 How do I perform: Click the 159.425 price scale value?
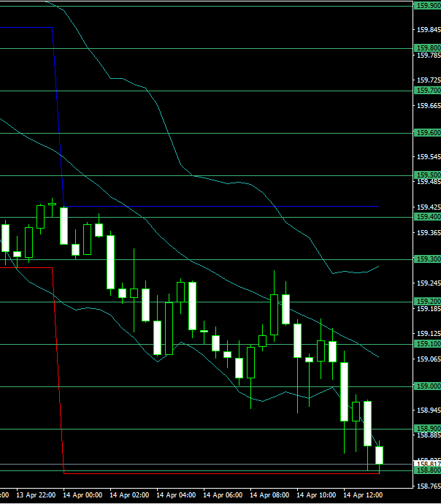tap(428, 183)
